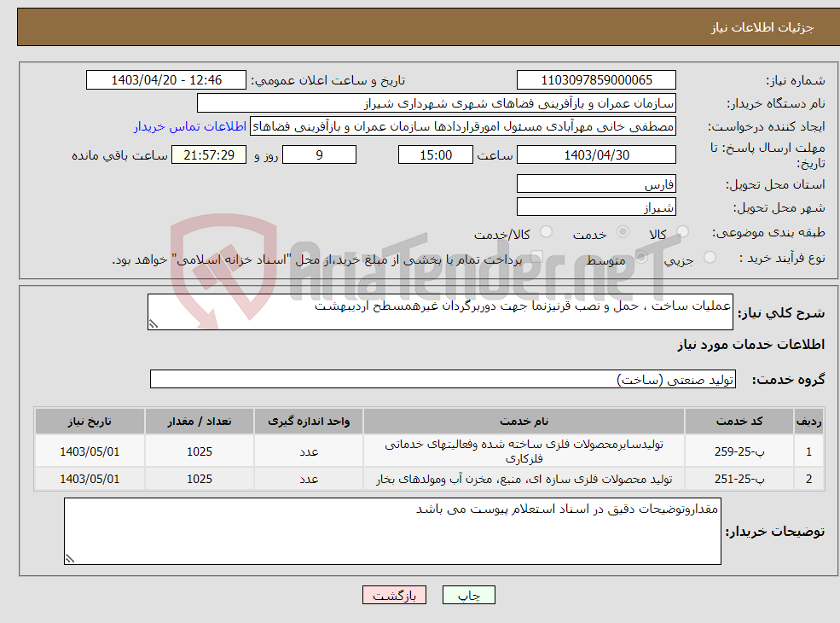The width and height of the screenshot is (840, 623).
Task: Click the remaining time 21:57:29 field
Action: 209,155
